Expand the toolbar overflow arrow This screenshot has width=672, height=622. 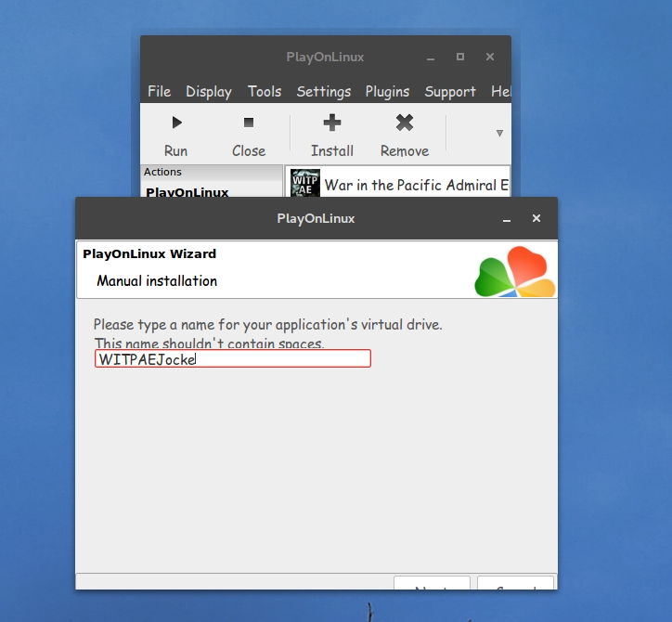(499, 134)
